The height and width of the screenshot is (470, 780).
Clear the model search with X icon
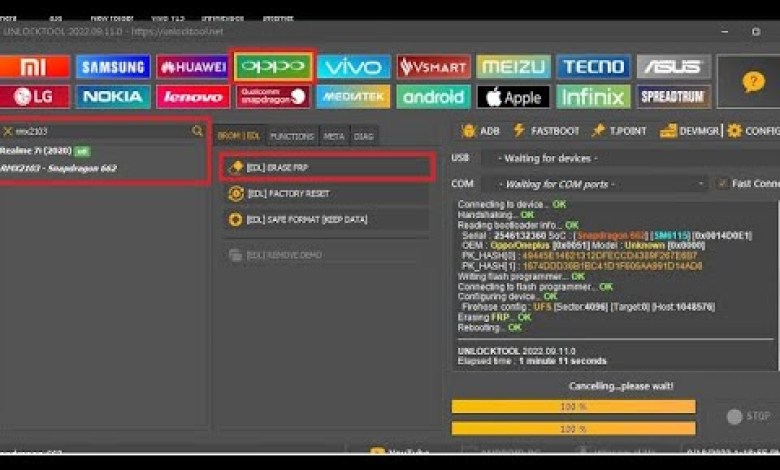coord(8,131)
